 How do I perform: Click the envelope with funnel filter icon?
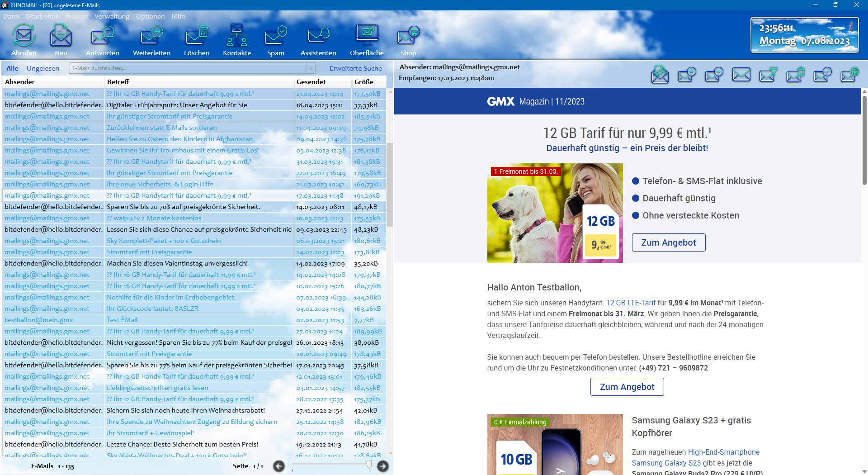click(x=768, y=74)
